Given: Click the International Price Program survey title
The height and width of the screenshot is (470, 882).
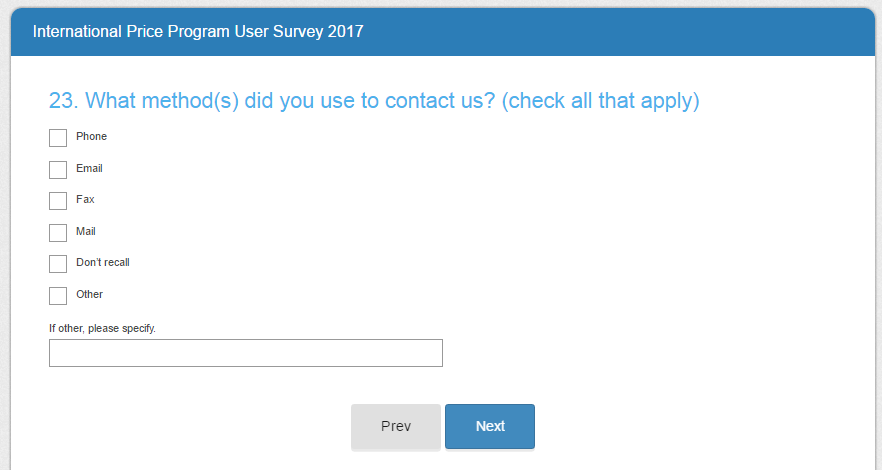Looking at the screenshot, I should coord(198,32).
